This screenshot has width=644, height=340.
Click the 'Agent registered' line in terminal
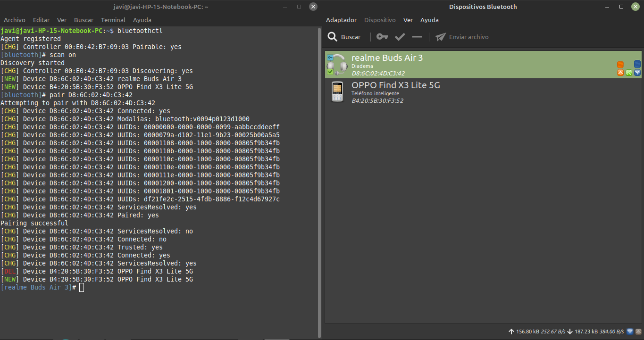pos(31,39)
